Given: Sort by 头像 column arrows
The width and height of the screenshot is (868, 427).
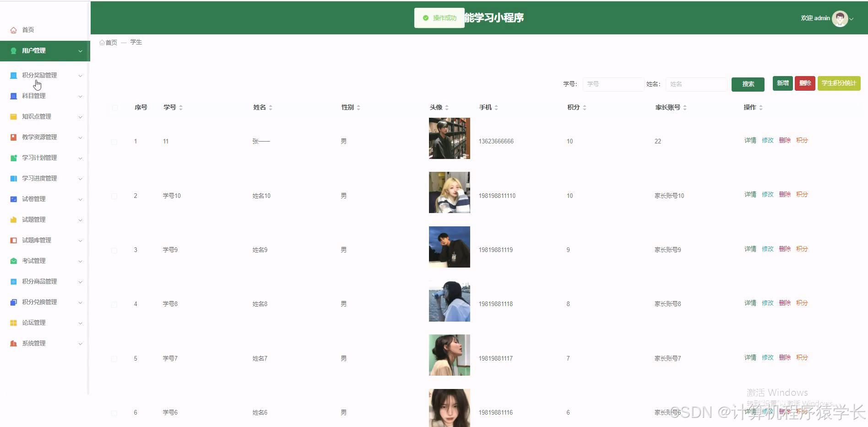Looking at the screenshot, I should coord(447,108).
